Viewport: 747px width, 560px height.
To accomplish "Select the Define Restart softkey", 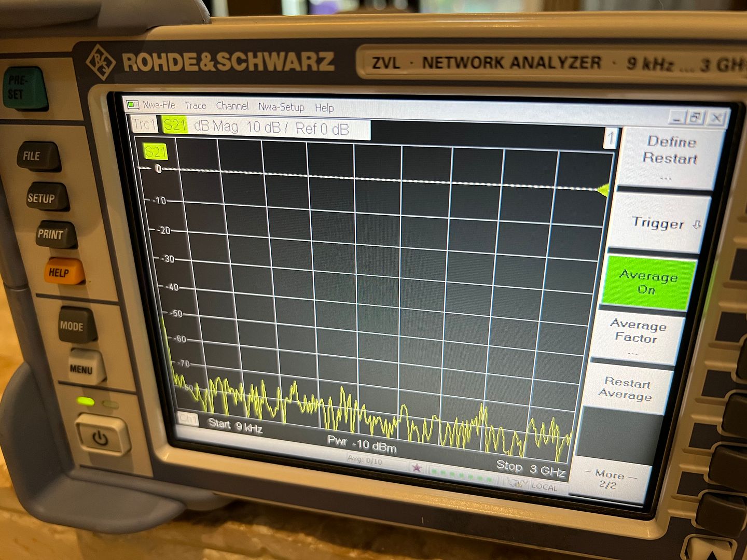I will pos(670,158).
